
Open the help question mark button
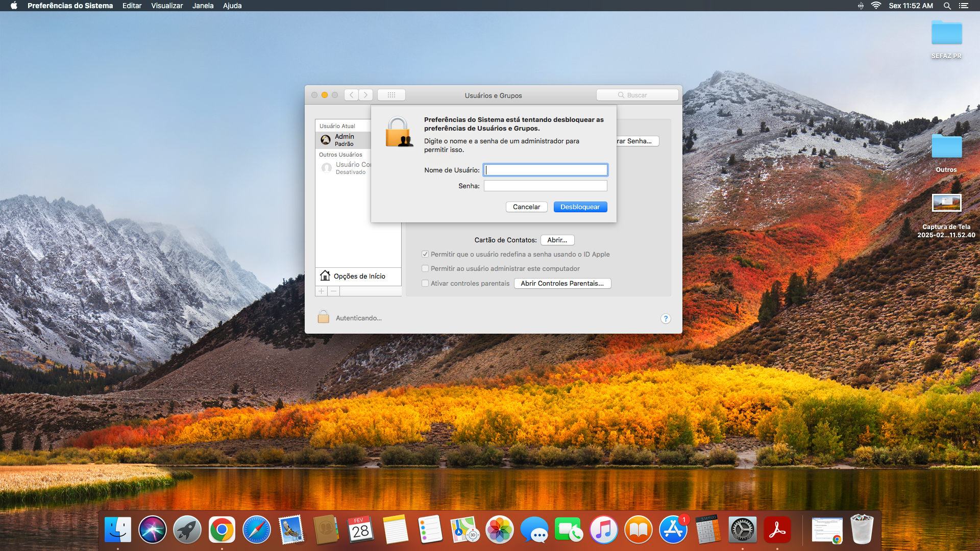[x=665, y=318]
